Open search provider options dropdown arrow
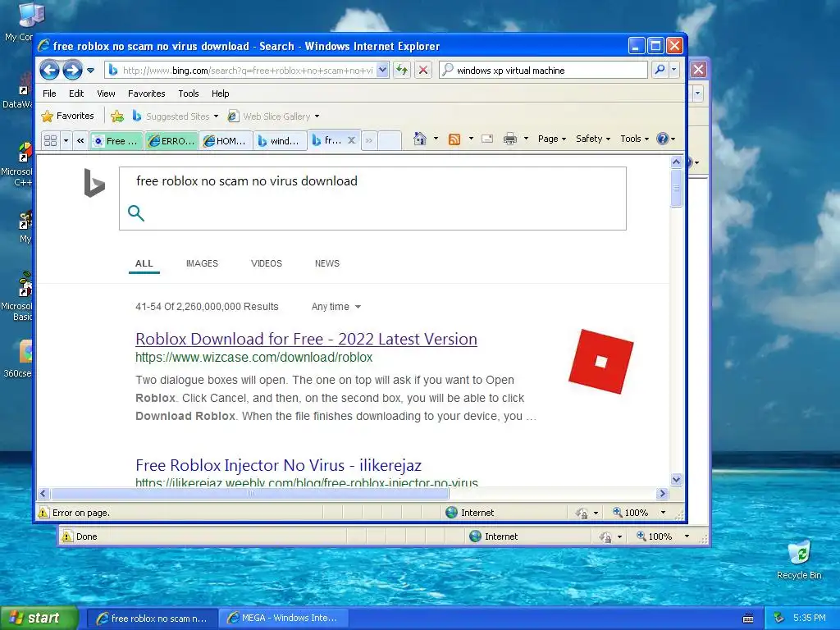 click(674, 70)
